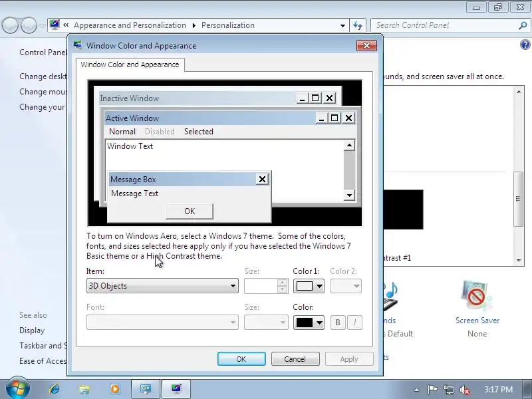Image resolution: width=532 pixels, height=399 pixels.
Task: Open Windows Explorer folder icon on taskbar
Action: [x=84, y=389]
